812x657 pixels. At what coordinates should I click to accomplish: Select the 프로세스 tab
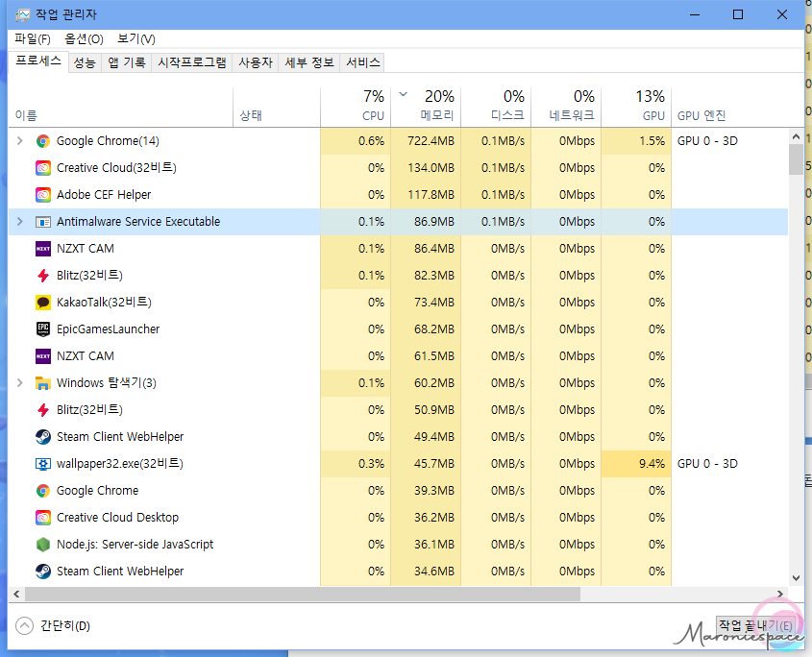tap(38, 61)
